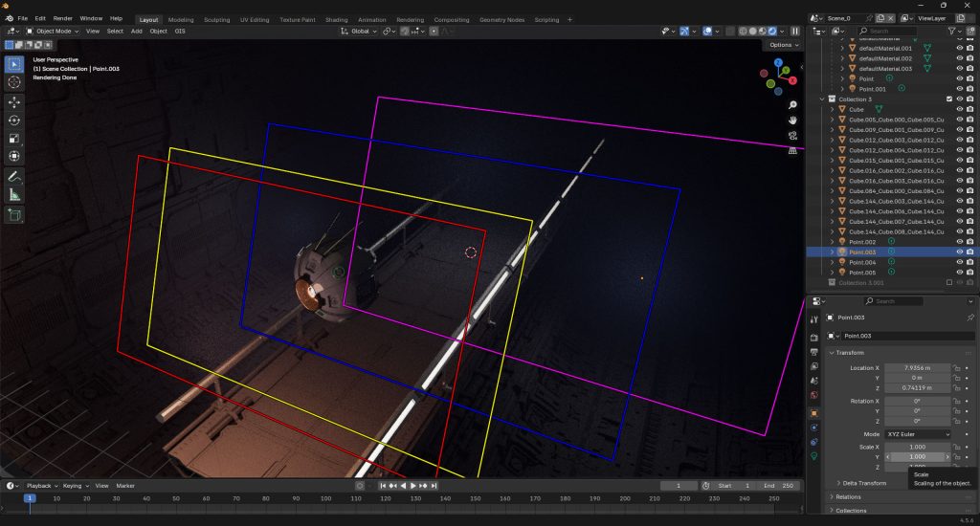The image size is (980, 526).
Task: Uncheck the Collection 3 exclude checkbox
Action: [x=949, y=99]
